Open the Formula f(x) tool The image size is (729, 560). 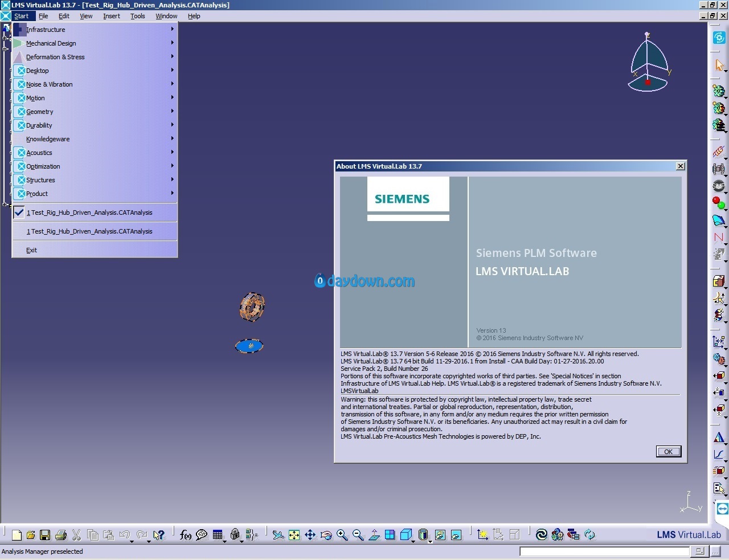click(185, 535)
